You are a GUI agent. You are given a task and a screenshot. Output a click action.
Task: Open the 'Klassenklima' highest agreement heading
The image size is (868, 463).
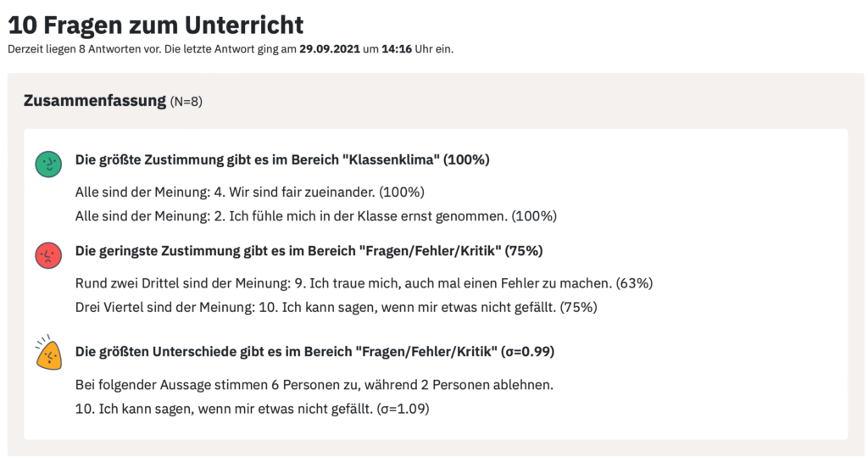tap(282, 159)
